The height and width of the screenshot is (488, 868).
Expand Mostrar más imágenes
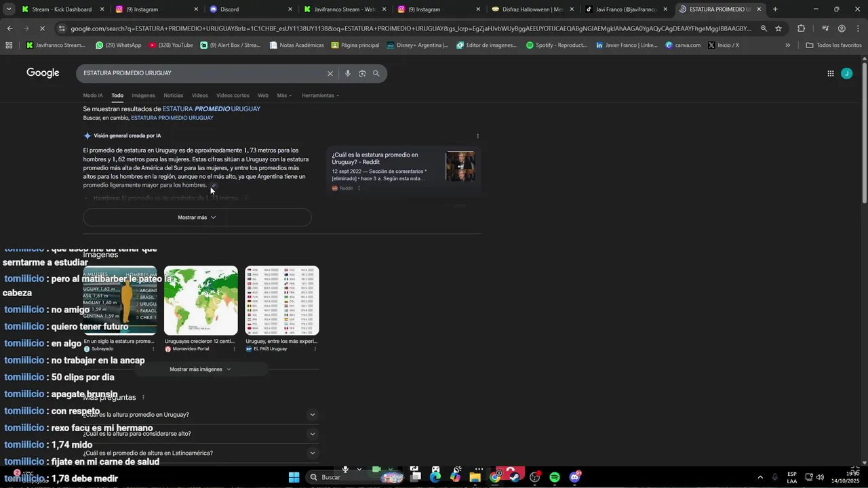coord(201,369)
